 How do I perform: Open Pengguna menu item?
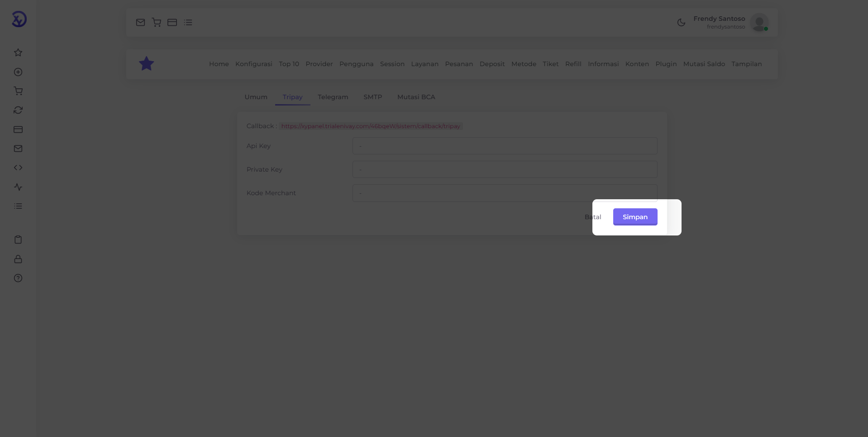click(357, 64)
